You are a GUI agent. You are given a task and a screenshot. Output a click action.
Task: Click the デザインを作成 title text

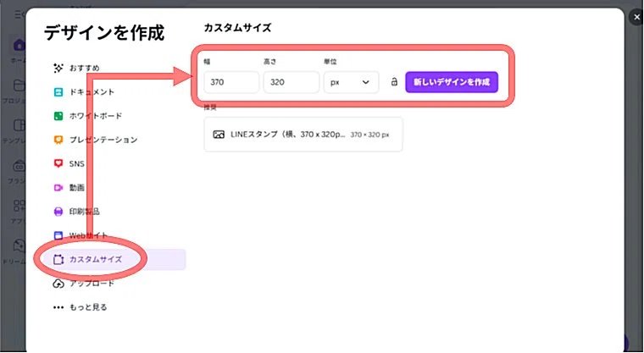point(104,33)
